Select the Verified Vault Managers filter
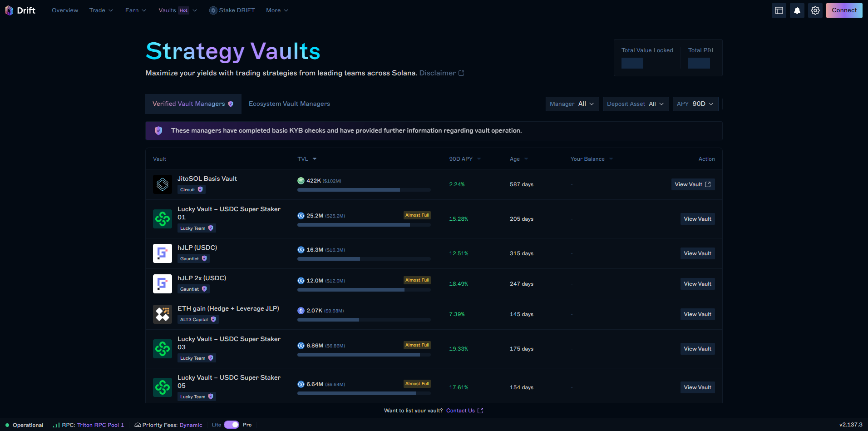 (193, 104)
